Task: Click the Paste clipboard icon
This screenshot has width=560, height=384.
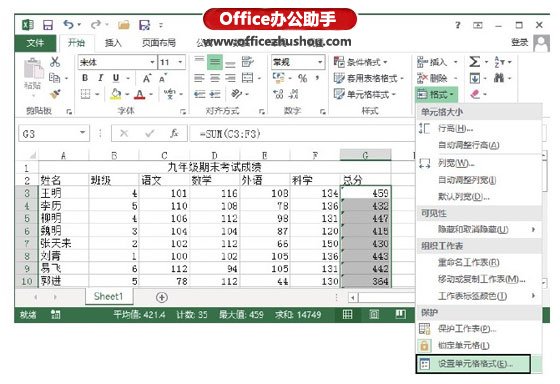Action: coord(33,69)
